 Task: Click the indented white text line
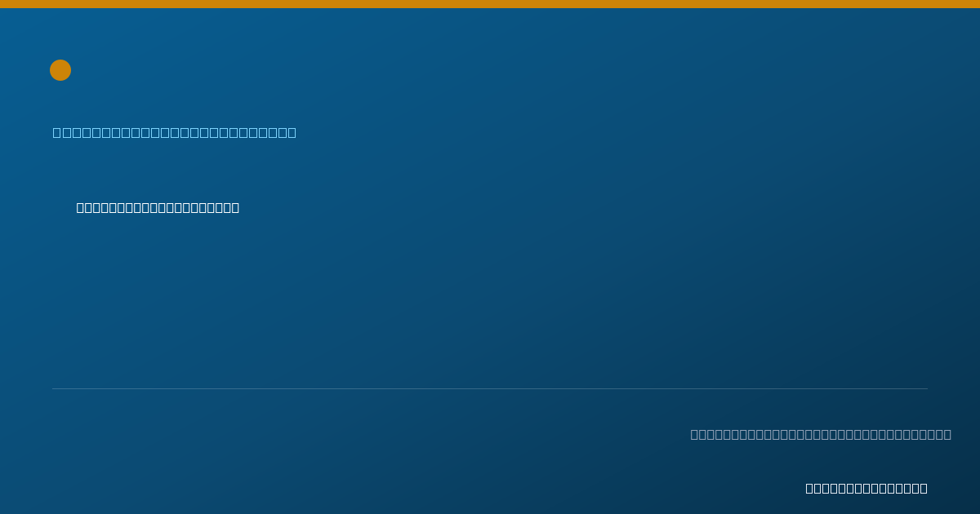(158, 207)
